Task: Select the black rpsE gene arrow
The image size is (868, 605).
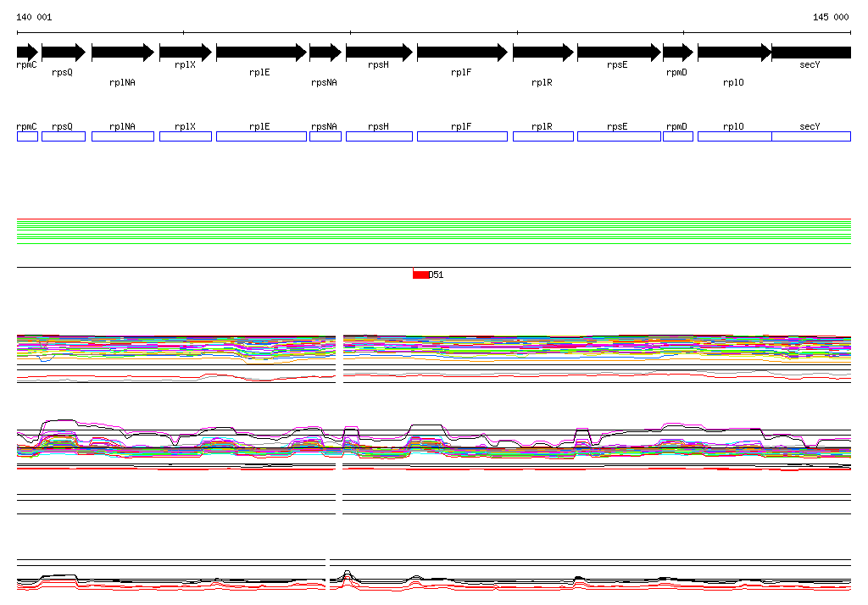Action: 620,53
